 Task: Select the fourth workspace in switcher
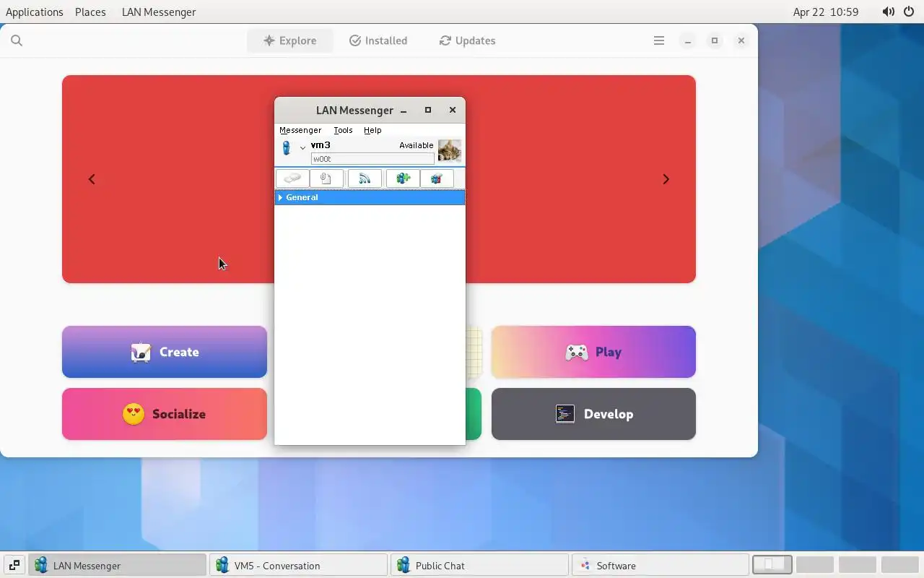pyautogui.click(x=899, y=565)
